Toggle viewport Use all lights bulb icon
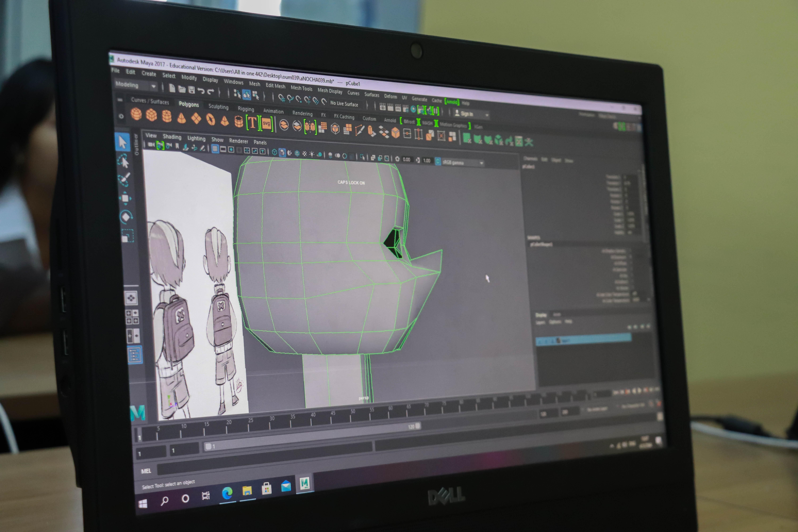Image resolution: width=798 pixels, height=532 pixels. coord(312,154)
